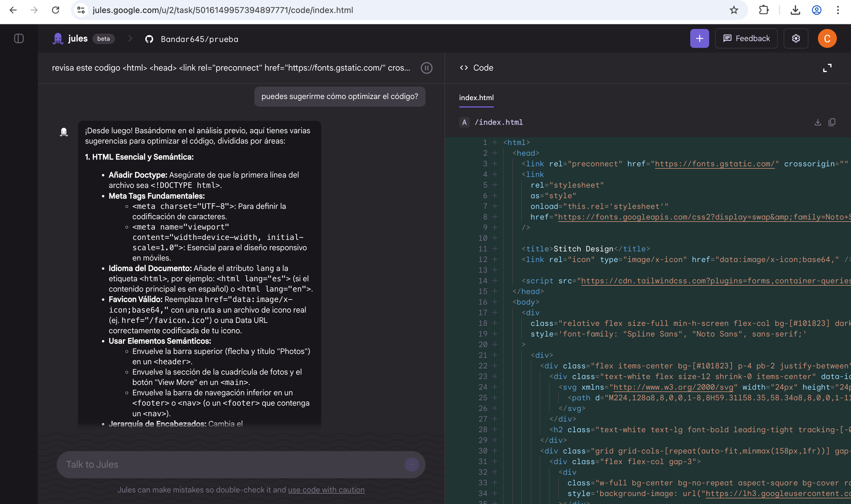View site information in address bar
Image resolution: width=851 pixels, height=504 pixels.
81,10
